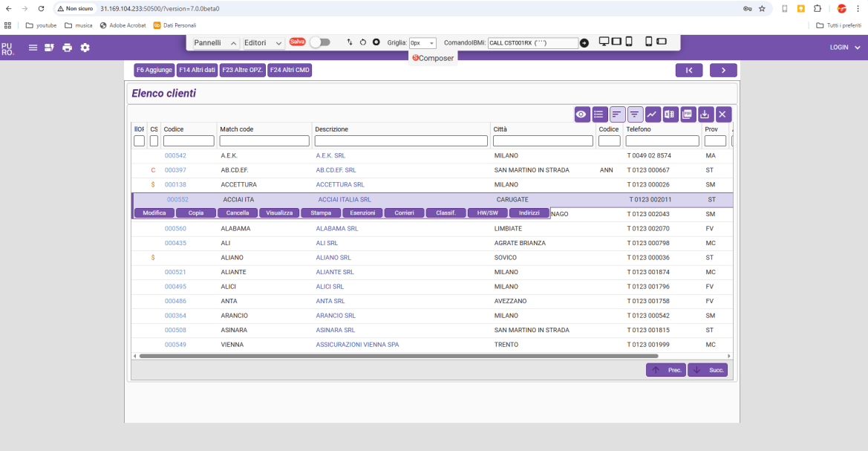Export table with the Excel icon
Image resolution: width=868 pixels, height=451 pixels.
[x=669, y=114]
